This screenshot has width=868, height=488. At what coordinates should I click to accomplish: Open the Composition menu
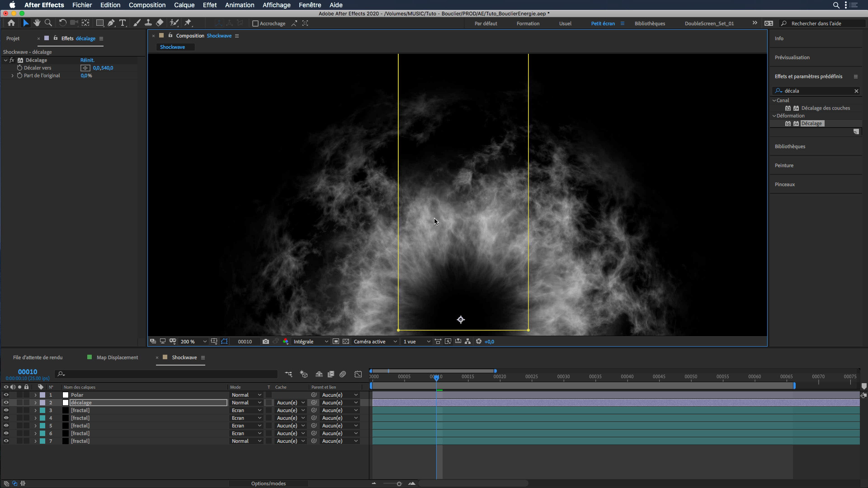tap(147, 5)
